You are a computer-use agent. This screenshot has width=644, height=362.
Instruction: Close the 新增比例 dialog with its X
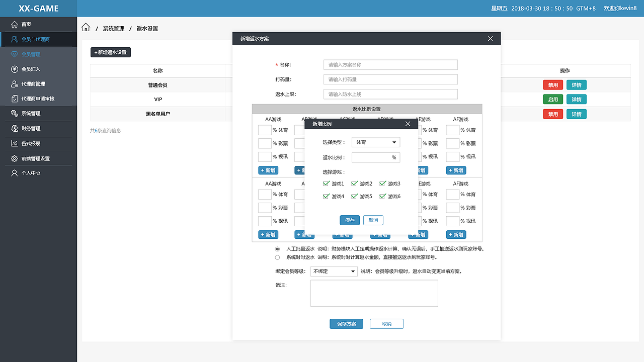[x=408, y=124]
